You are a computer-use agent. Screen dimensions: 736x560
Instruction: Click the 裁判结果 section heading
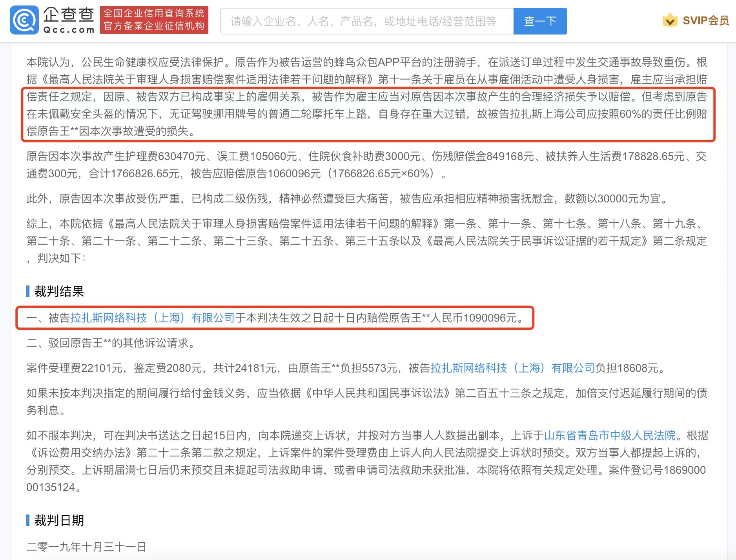[x=59, y=291]
